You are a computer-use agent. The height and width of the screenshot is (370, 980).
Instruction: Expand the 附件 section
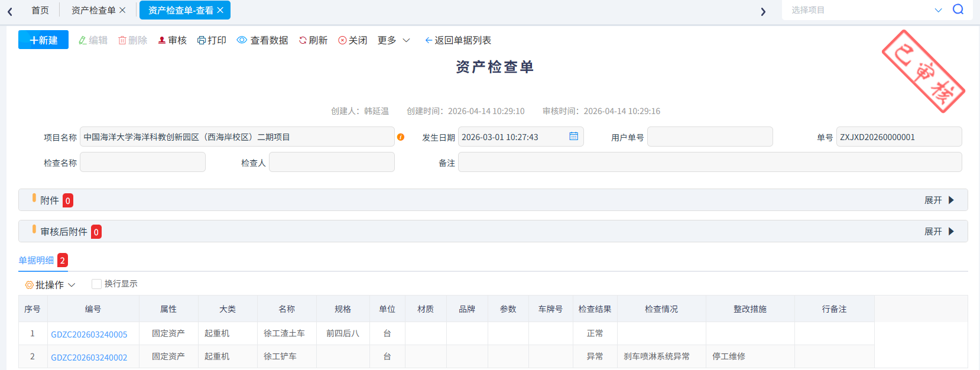point(939,200)
